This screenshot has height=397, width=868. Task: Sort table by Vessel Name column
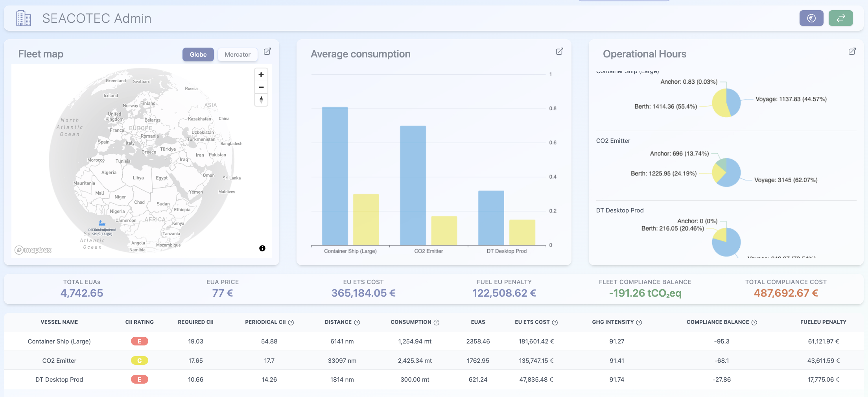point(59,322)
